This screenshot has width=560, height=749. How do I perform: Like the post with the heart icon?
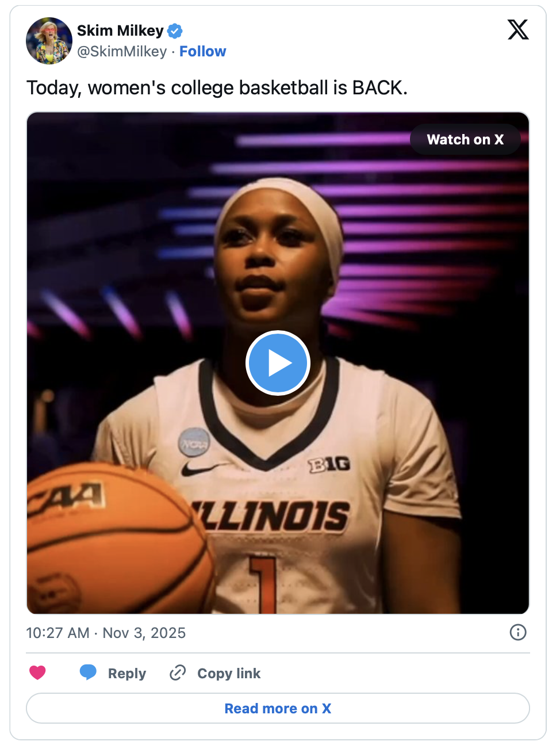38,672
